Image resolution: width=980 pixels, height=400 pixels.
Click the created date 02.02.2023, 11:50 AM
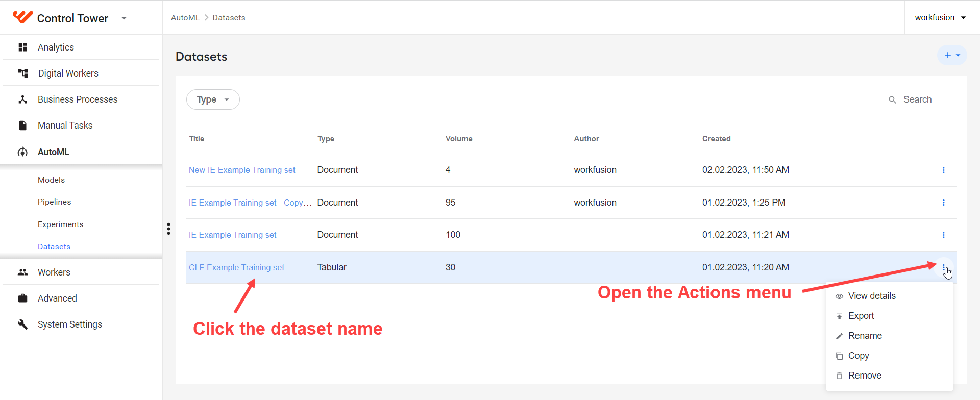(x=746, y=170)
